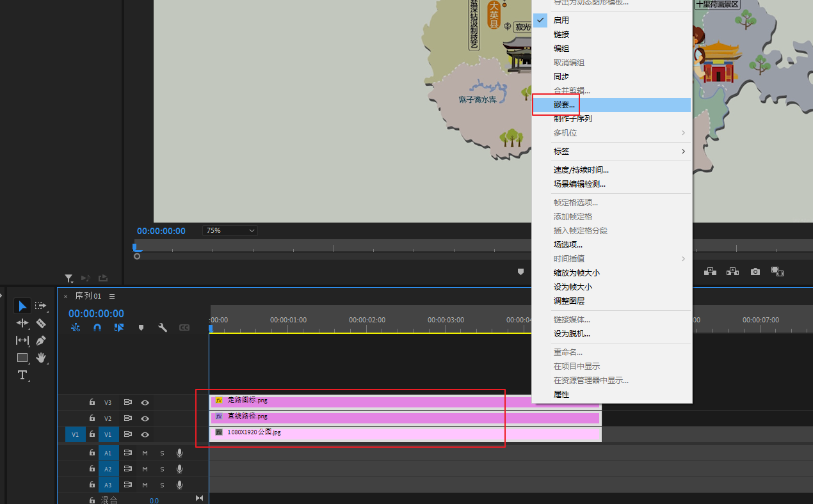
Task: Open the 序列01 panel menu
Action: tap(112, 296)
